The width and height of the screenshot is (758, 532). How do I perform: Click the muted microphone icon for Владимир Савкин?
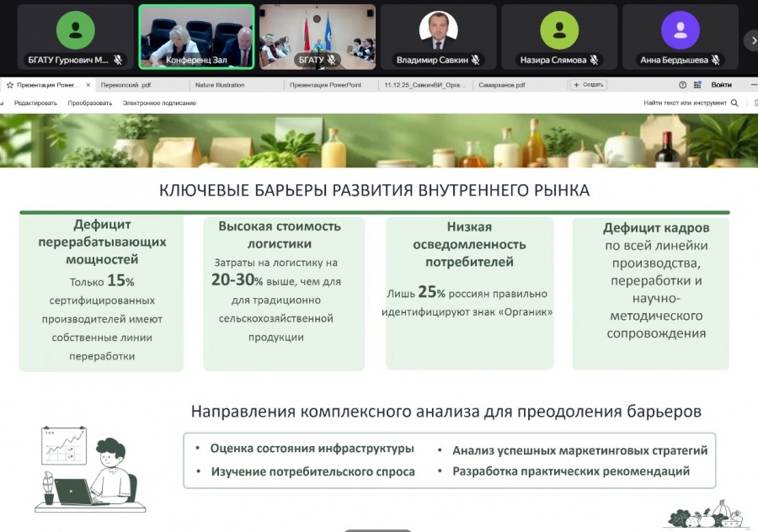tap(476, 61)
